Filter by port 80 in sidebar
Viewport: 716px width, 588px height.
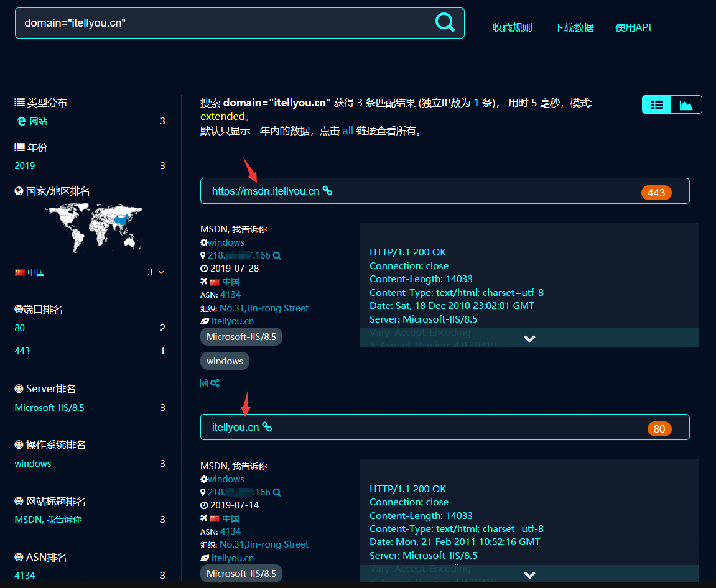click(x=20, y=328)
